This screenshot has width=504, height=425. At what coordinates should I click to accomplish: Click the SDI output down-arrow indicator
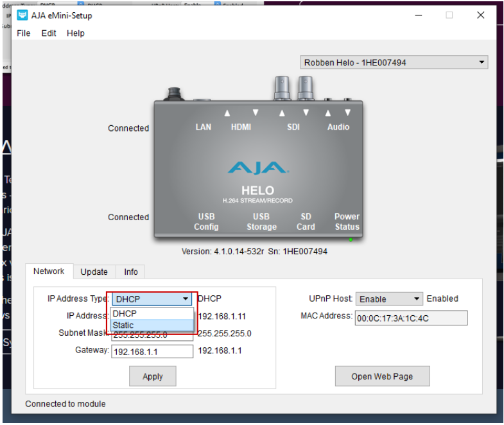(x=306, y=112)
